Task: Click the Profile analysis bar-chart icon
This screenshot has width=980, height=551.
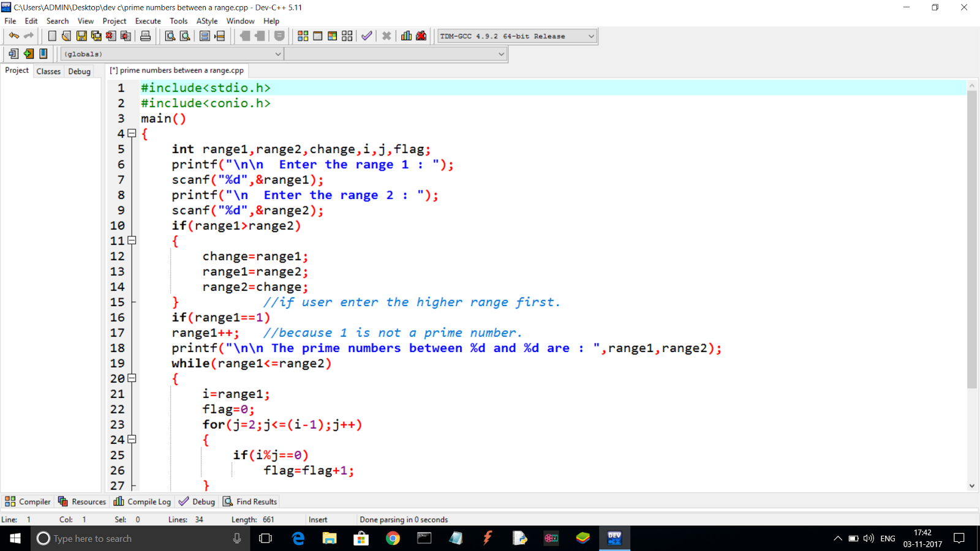Action: coord(405,36)
